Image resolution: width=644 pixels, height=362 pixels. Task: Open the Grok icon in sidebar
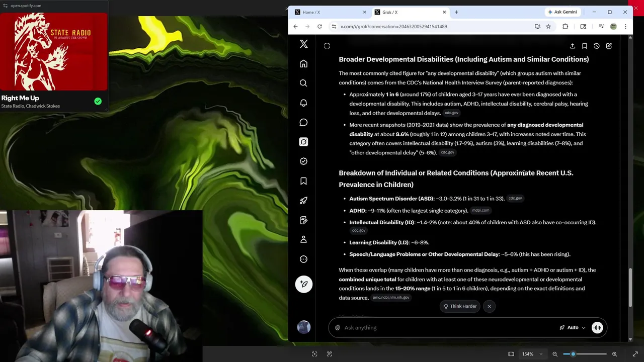(x=303, y=142)
